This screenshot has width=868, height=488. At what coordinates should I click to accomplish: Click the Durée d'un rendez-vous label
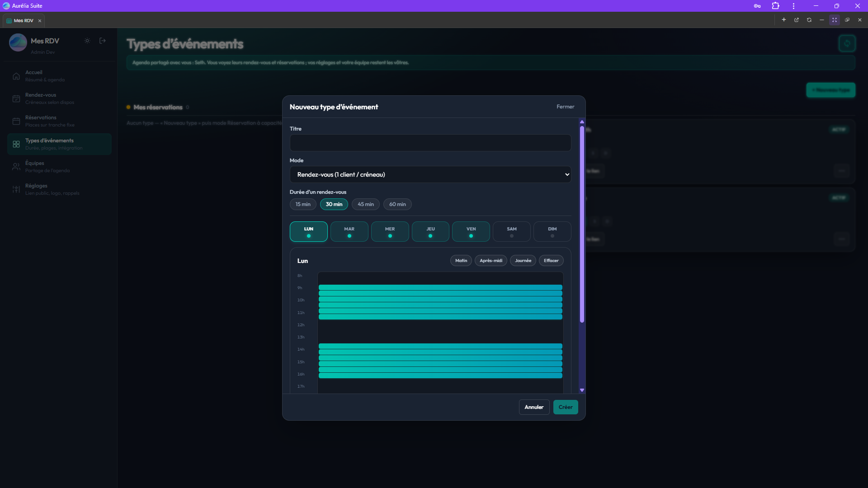click(318, 192)
